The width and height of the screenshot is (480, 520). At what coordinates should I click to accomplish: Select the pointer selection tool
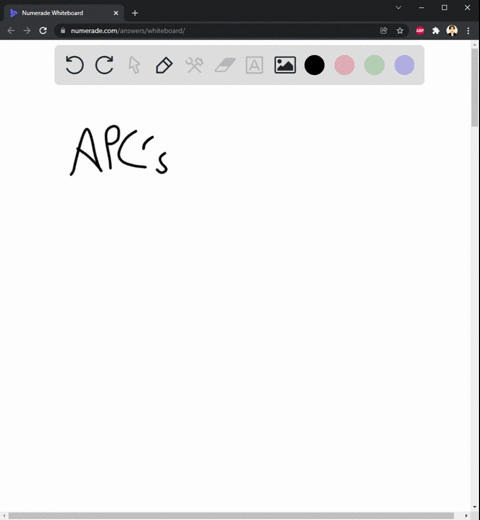[134, 65]
